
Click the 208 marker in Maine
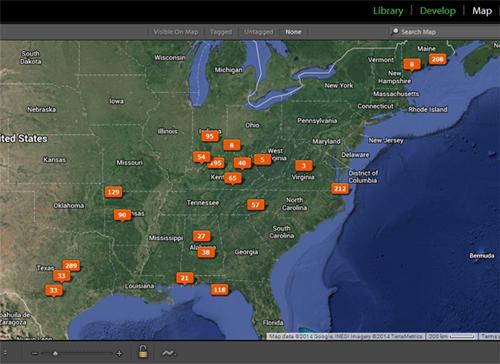[437, 59]
